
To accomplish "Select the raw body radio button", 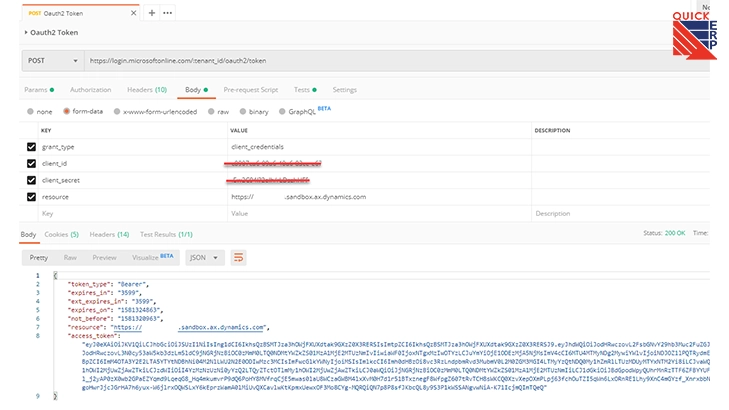I will tap(211, 112).
